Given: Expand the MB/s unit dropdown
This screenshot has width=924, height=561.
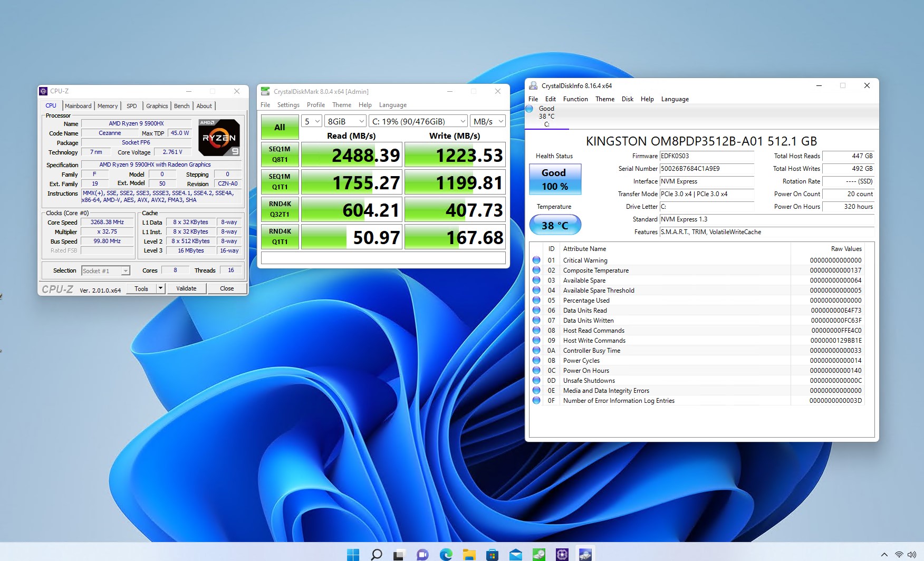Looking at the screenshot, I should coord(488,121).
